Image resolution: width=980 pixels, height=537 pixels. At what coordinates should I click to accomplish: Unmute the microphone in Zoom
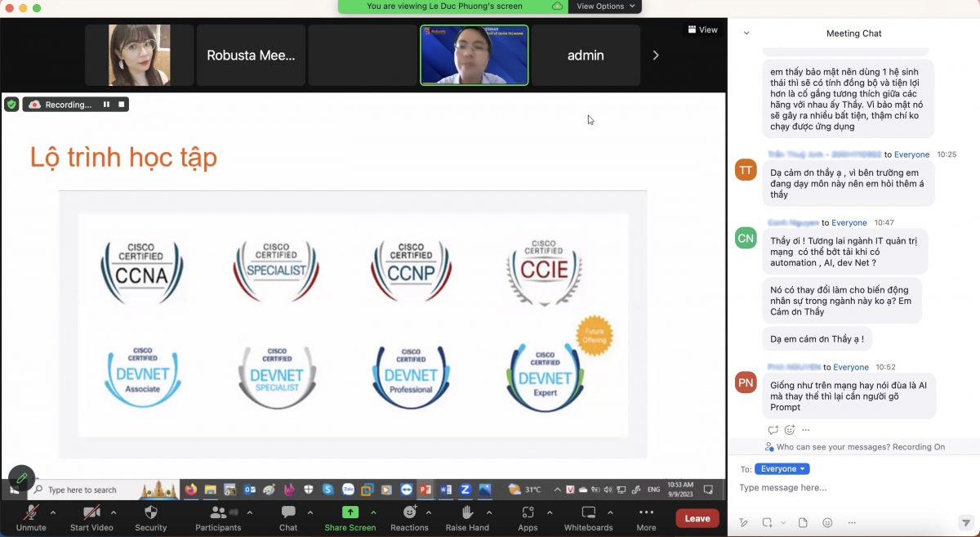[x=31, y=517]
